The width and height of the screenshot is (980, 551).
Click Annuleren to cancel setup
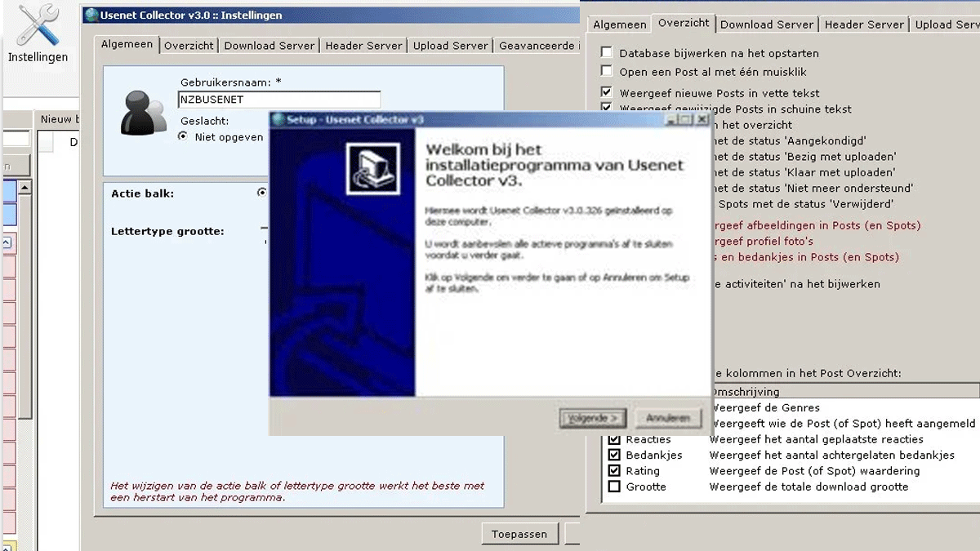[668, 418]
